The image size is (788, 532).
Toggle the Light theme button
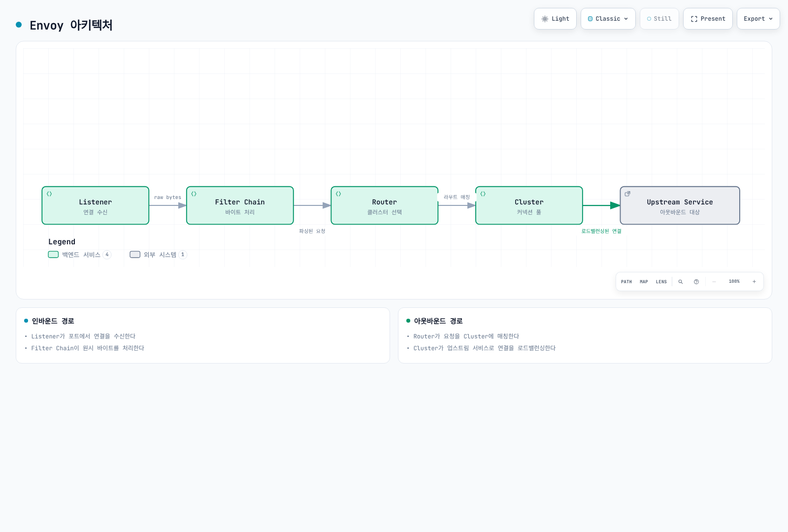[555, 19]
